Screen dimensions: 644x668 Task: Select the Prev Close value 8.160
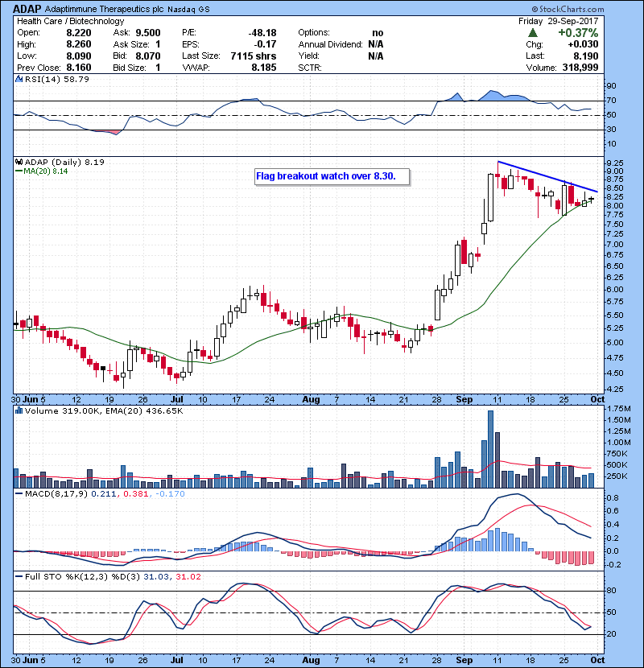click(x=79, y=68)
